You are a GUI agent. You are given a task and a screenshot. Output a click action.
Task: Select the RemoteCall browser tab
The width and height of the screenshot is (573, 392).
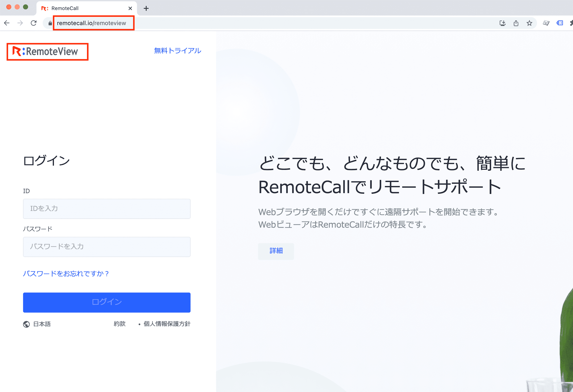pos(87,8)
